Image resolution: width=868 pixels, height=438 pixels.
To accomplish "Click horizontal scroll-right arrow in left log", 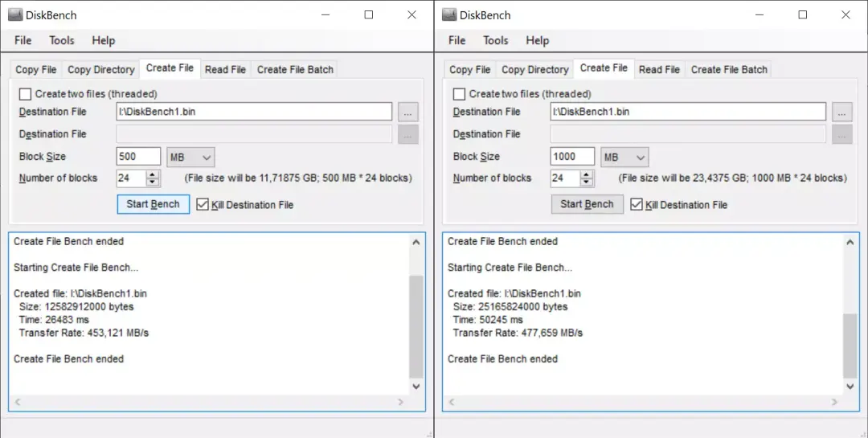I will [x=401, y=402].
